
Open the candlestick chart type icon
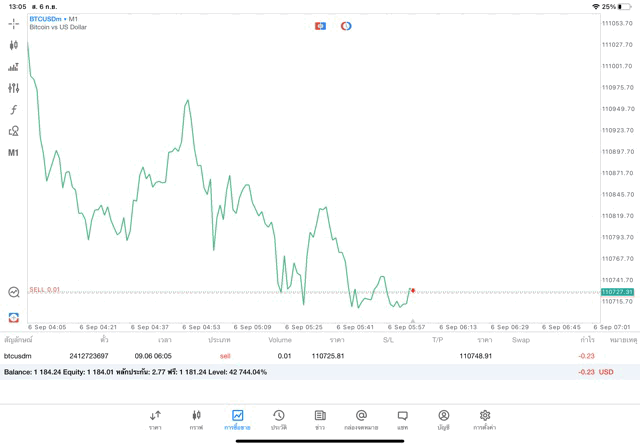[13, 45]
